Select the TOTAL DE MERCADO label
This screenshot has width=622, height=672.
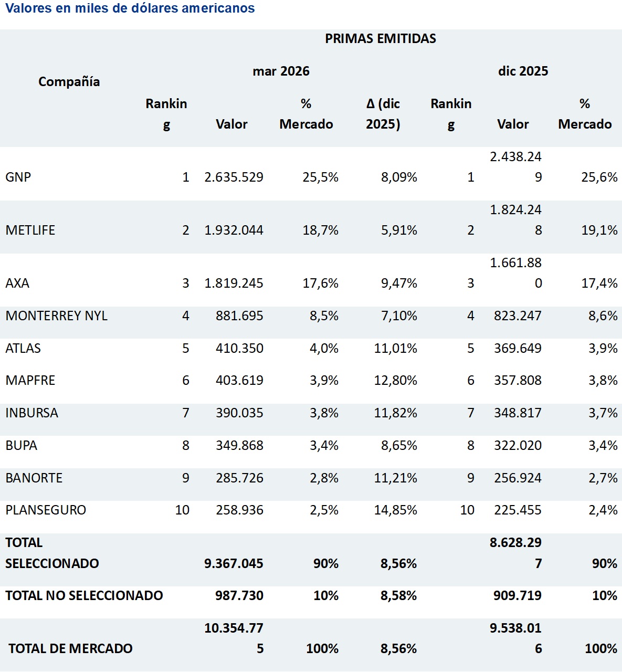tap(70, 649)
